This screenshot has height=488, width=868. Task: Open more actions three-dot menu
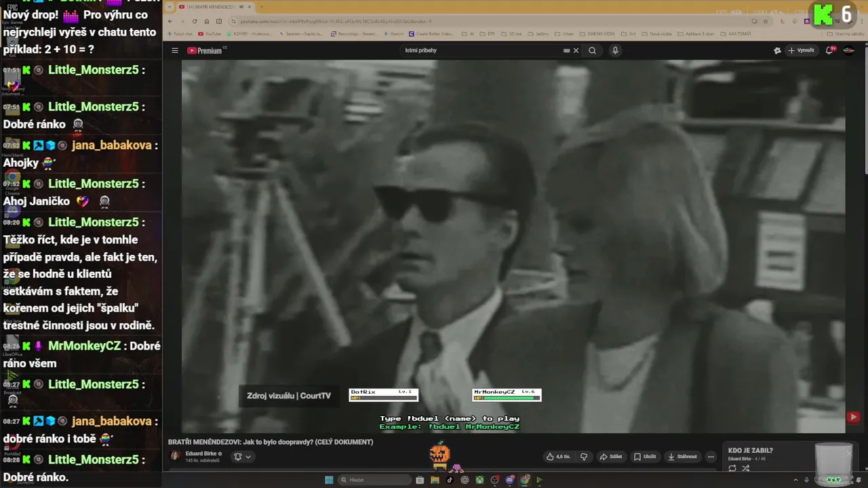point(711,457)
